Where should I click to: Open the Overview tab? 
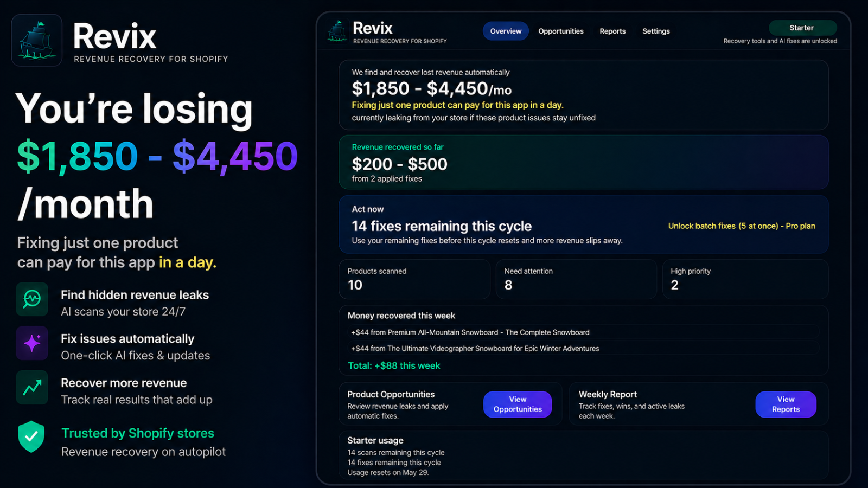(x=506, y=31)
